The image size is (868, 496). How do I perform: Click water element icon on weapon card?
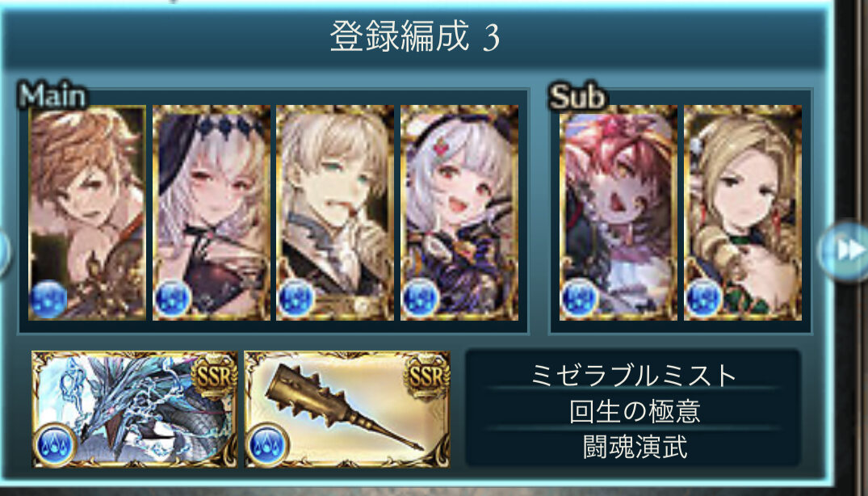[x=267, y=444]
